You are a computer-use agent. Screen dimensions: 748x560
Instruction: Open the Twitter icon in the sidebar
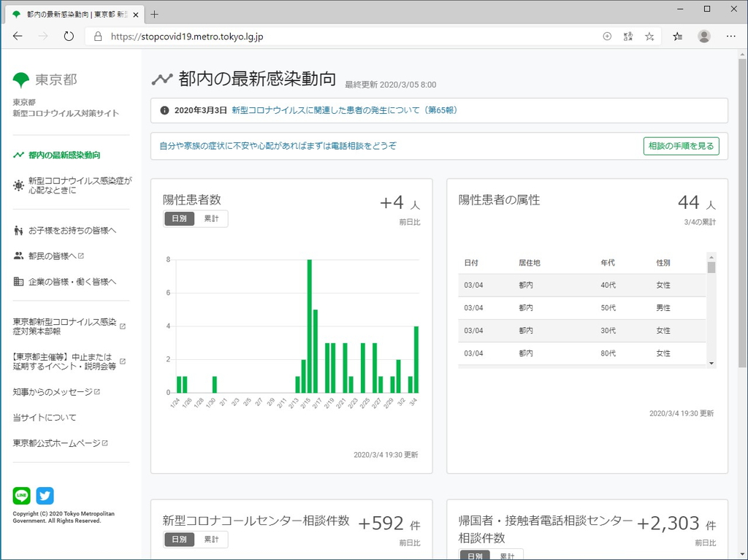tap(45, 495)
